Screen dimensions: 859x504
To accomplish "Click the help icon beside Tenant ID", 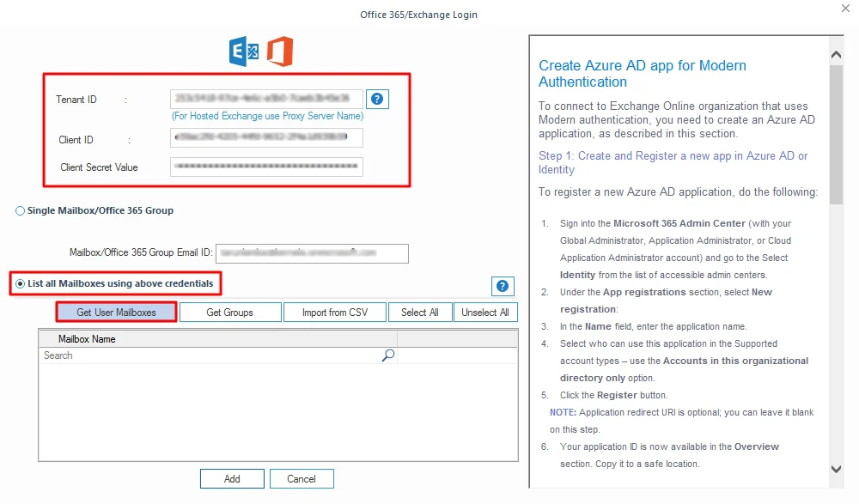I will tap(377, 99).
